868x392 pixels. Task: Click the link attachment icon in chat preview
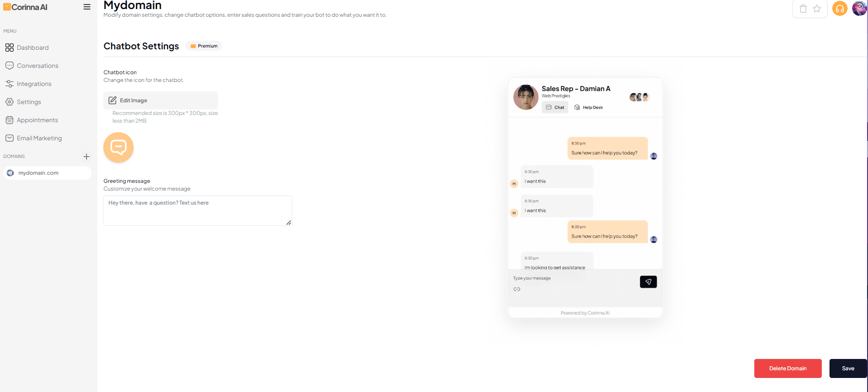517,289
